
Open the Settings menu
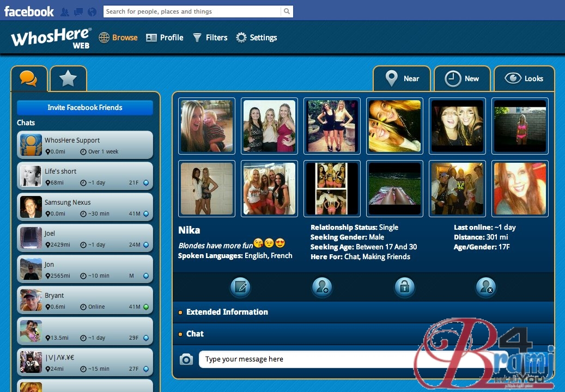pos(257,38)
